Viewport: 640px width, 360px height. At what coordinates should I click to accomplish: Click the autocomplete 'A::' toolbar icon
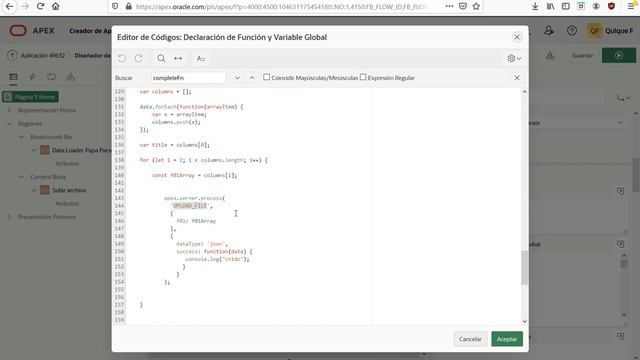200,58
